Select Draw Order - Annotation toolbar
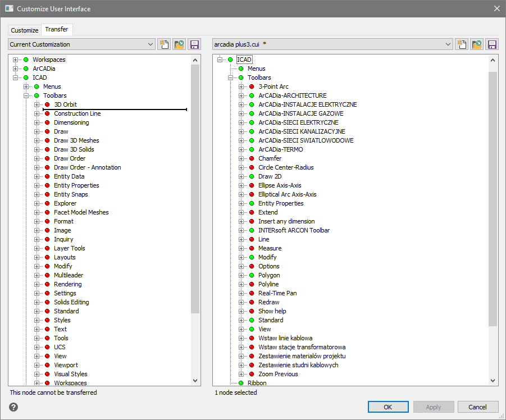The width and height of the screenshot is (506, 420). 88,167
